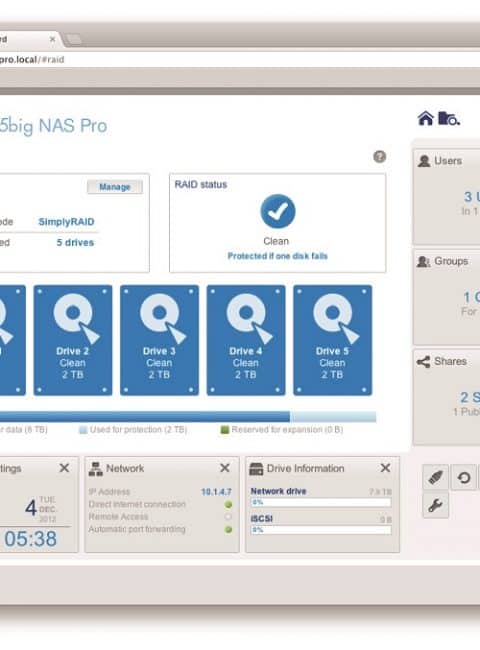Viewport: 480px width, 650px height.
Task: Click the Drive Information widget icon
Action: [256, 469]
